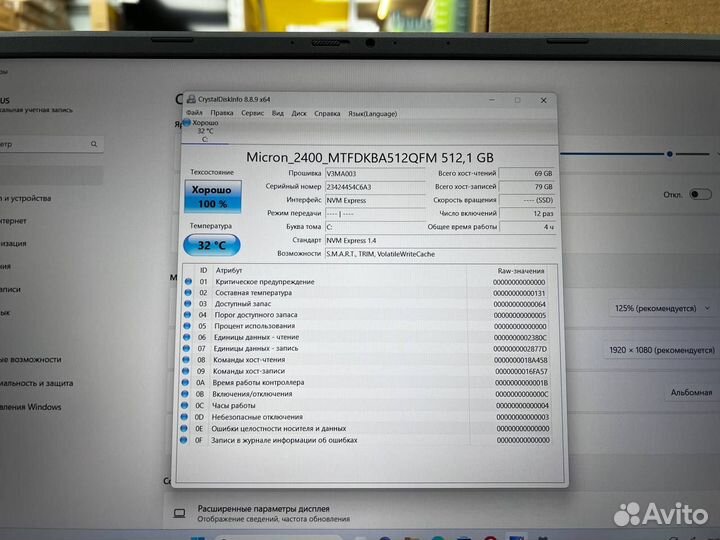Select the blue drive status icon for disk C:
The height and width of the screenshot is (540, 720).
click(x=186, y=122)
